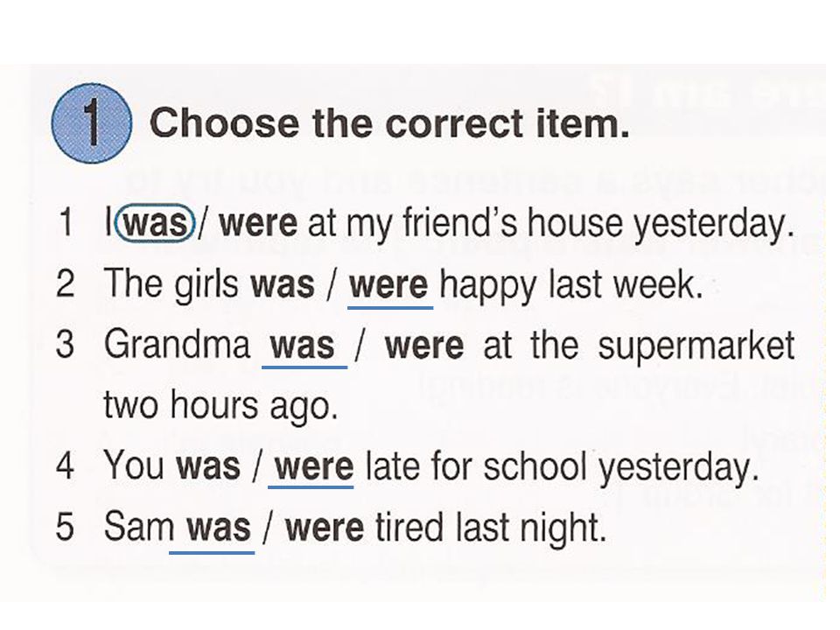Select the circled 'was' in sentence 1
The width and height of the screenshot is (840, 630).
coord(156,223)
